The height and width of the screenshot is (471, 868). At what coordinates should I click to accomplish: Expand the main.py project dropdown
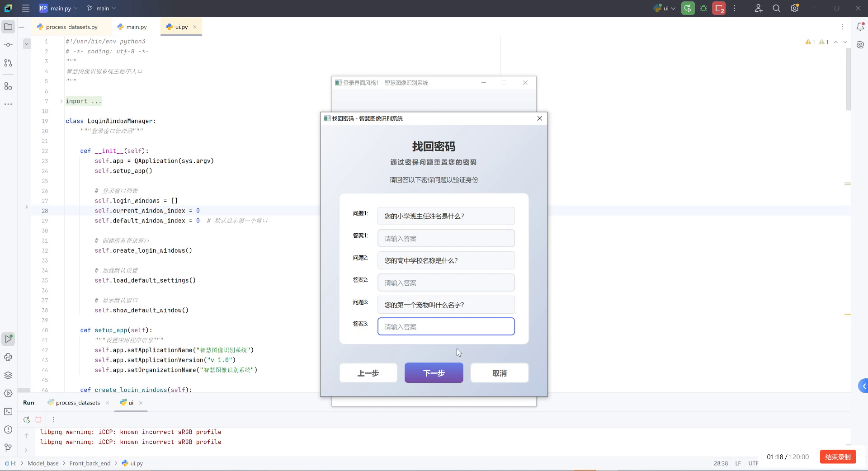[x=58, y=8]
